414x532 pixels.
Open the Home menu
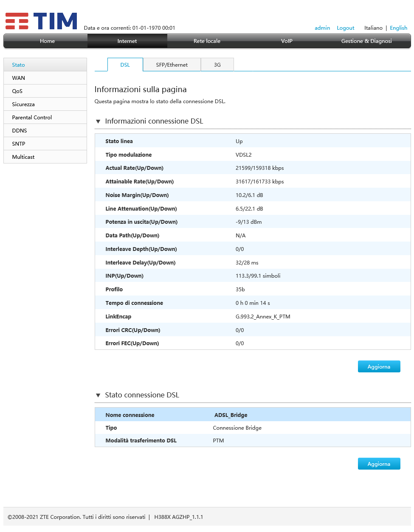click(x=47, y=41)
